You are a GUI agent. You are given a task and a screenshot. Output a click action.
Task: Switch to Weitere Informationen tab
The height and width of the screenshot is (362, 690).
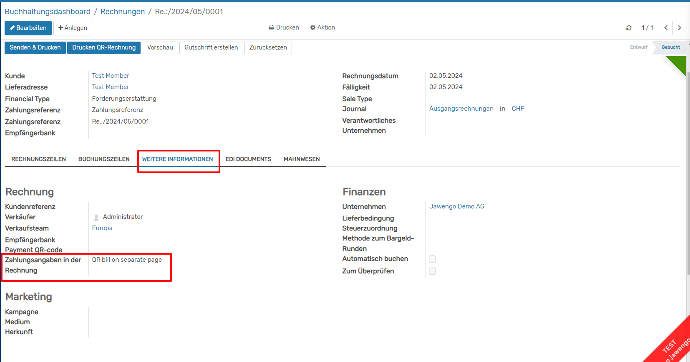(177, 159)
